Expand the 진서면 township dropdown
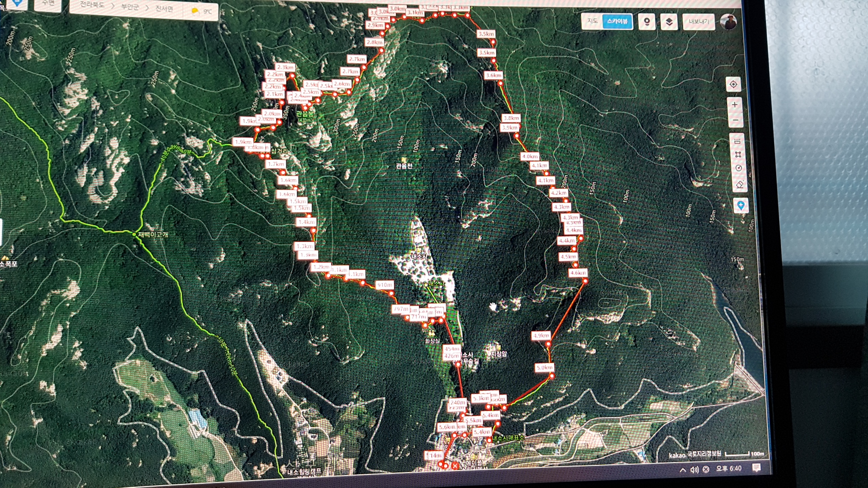 tap(164, 8)
